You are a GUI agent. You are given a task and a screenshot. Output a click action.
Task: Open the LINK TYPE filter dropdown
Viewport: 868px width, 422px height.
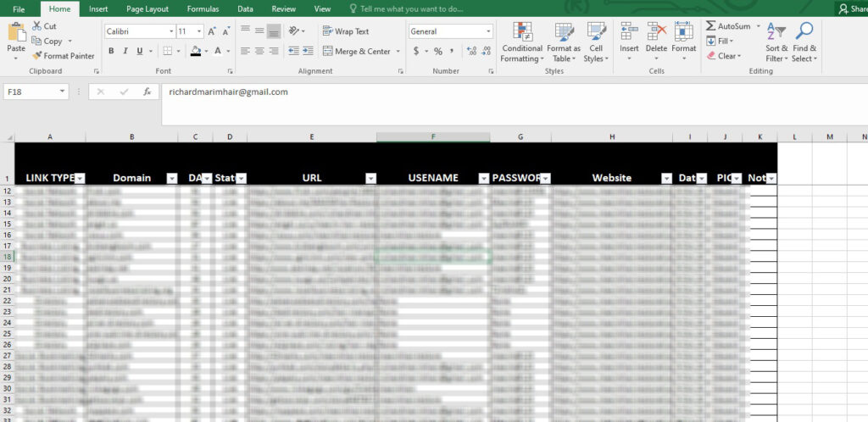point(81,178)
